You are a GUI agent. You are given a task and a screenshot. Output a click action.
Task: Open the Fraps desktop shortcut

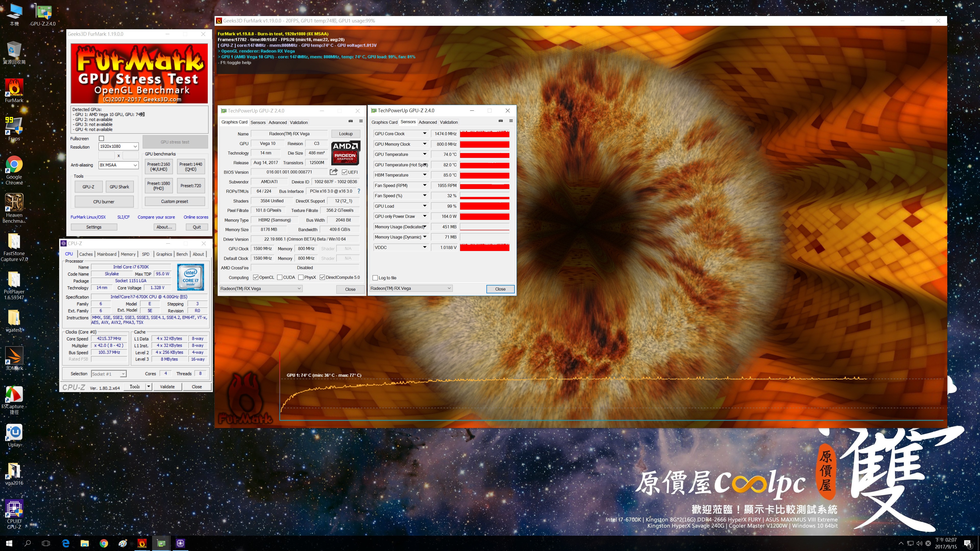(14, 129)
